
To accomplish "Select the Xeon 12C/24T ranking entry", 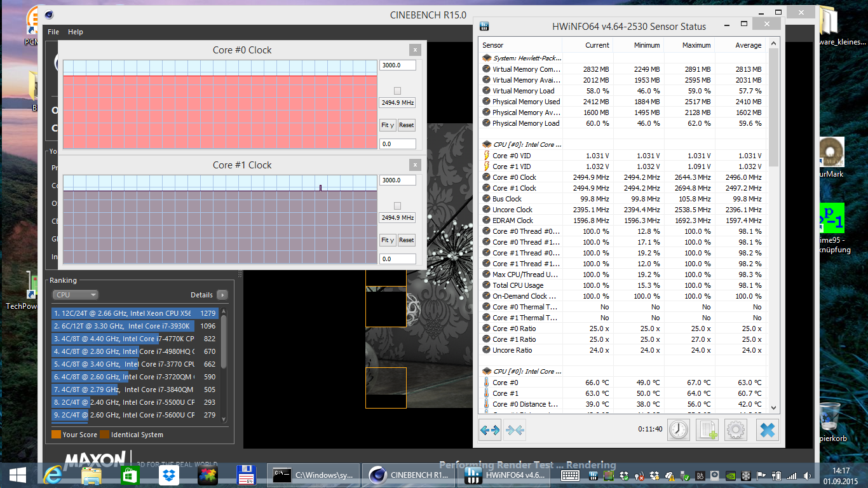I will click(135, 313).
